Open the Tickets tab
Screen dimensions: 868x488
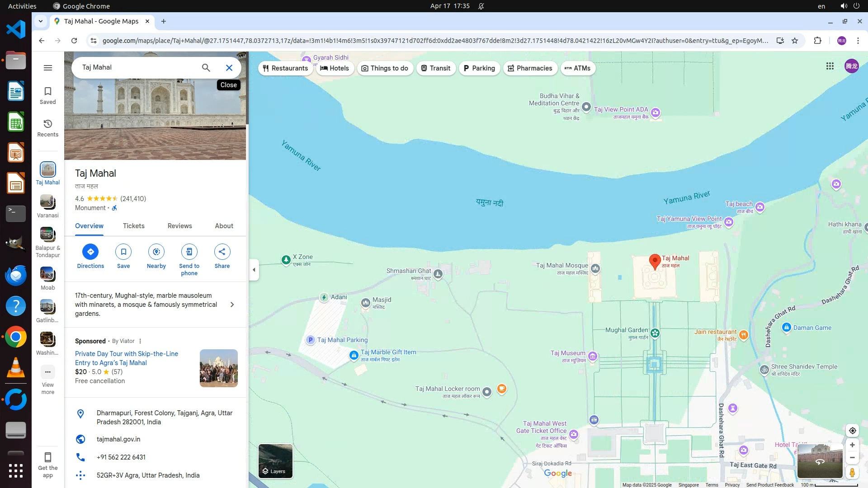click(x=134, y=226)
